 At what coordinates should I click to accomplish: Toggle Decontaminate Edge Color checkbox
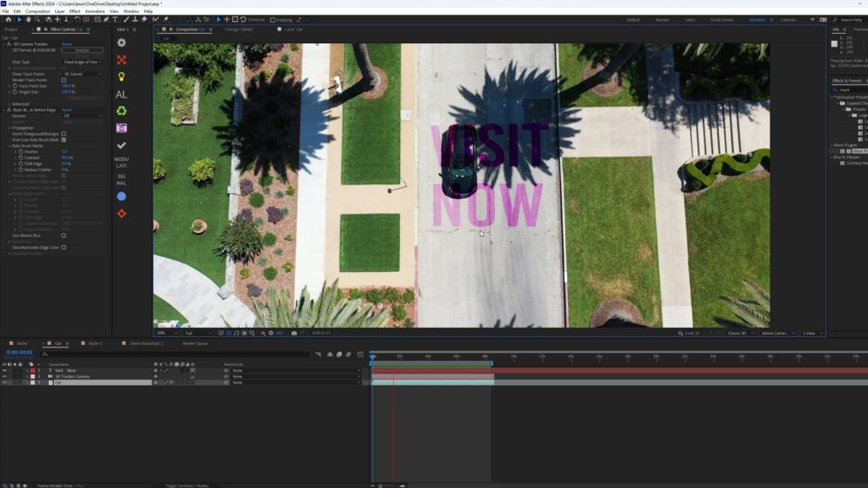click(x=64, y=248)
